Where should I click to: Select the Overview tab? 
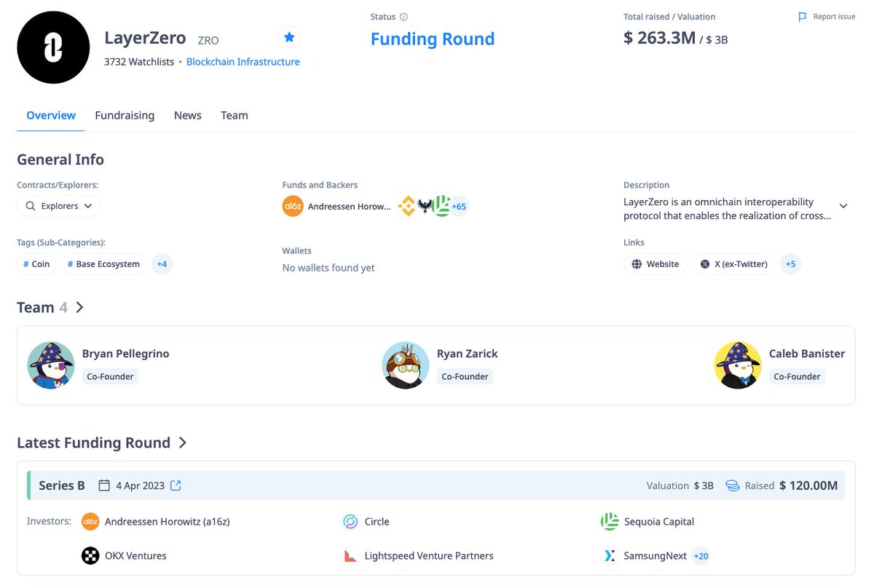51,115
